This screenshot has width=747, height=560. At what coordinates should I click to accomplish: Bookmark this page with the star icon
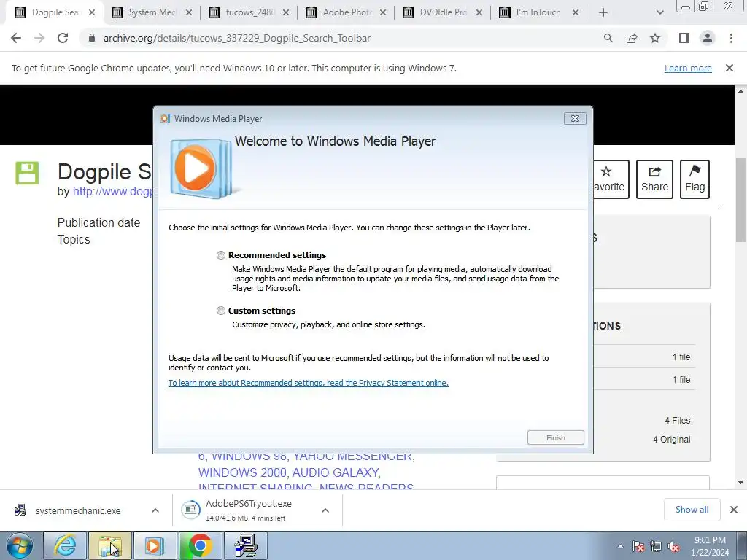pos(655,38)
